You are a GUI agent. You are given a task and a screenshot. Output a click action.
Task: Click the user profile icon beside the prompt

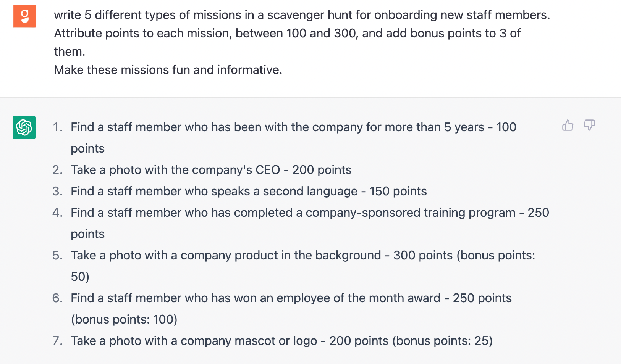point(24,16)
